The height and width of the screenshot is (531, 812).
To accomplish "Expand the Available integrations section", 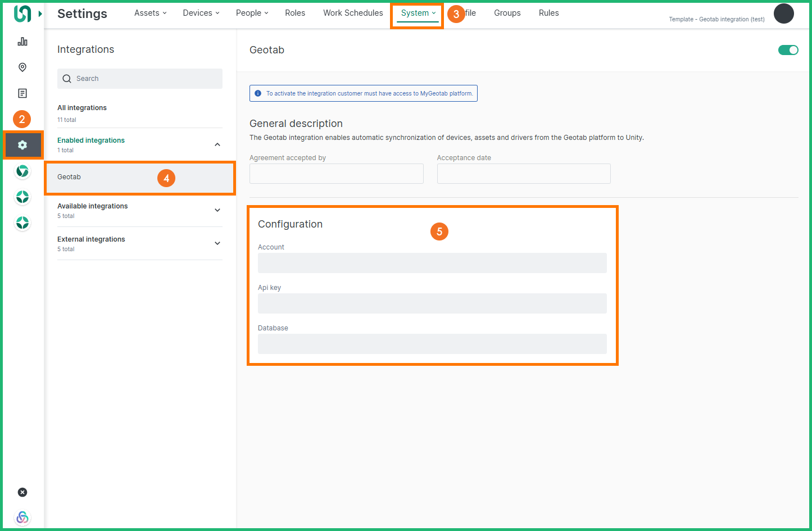I will [x=217, y=210].
